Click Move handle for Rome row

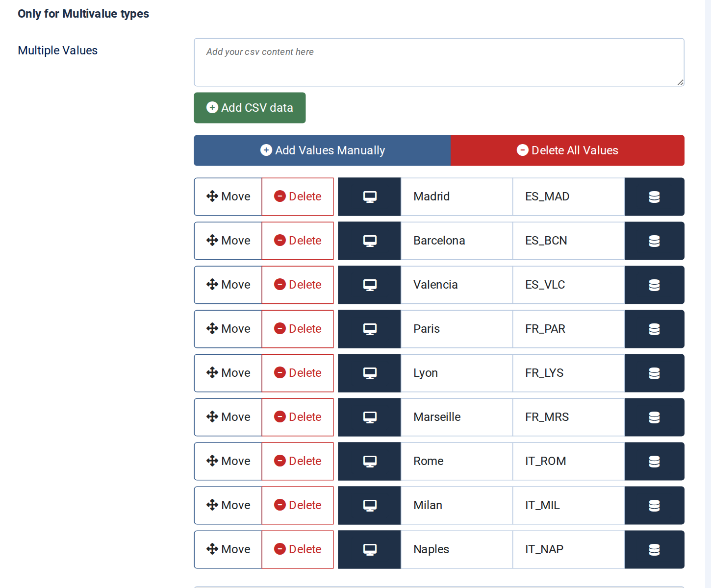click(x=228, y=461)
